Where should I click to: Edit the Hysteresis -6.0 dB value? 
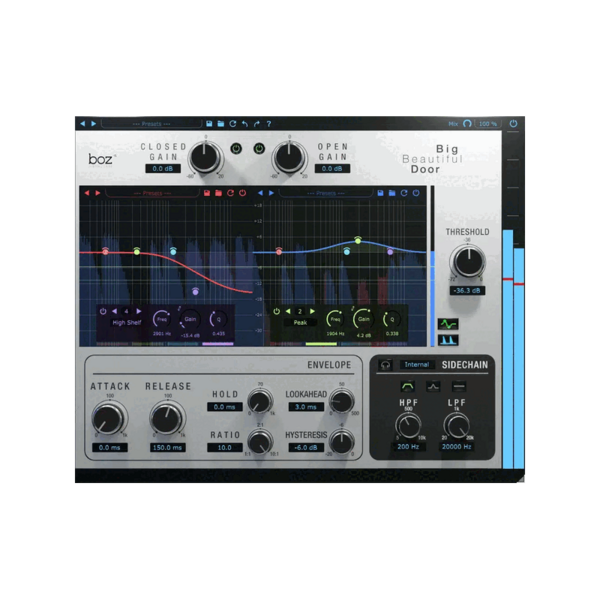306,447
